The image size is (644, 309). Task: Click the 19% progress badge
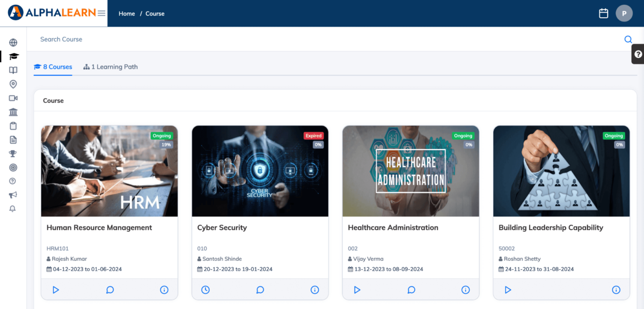tap(167, 145)
